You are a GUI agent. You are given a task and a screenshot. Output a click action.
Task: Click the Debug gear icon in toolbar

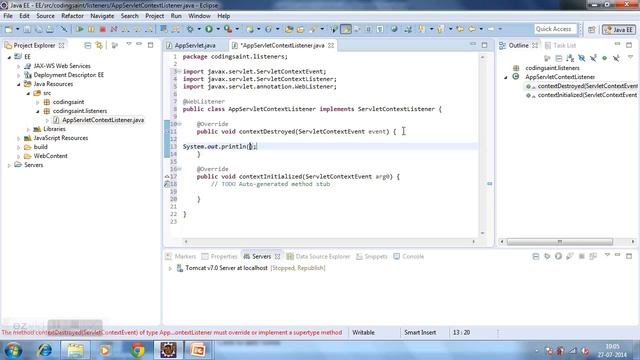click(190, 29)
